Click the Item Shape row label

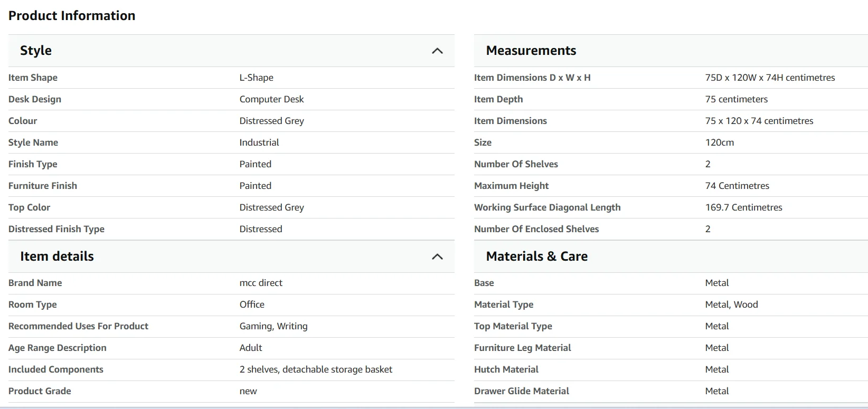pyautogui.click(x=33, y=78)
